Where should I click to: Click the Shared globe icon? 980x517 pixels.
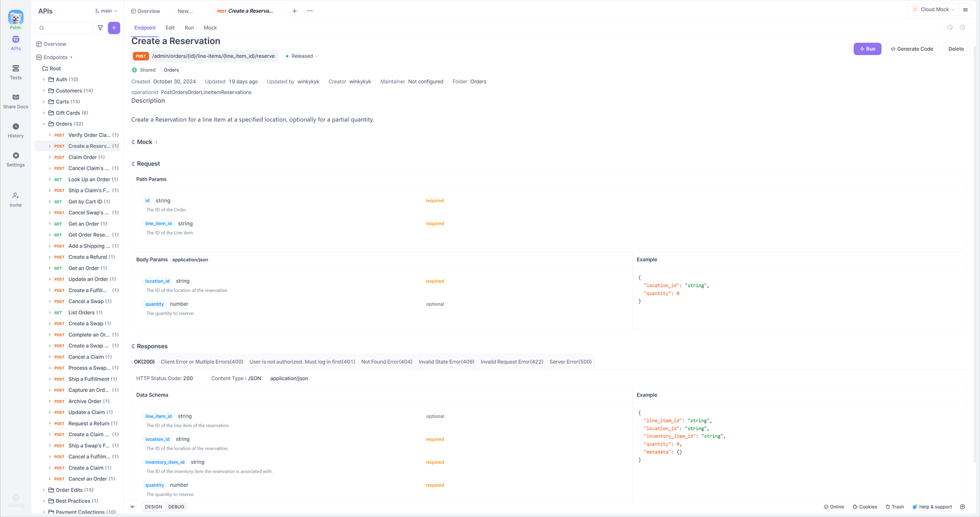pos(134,70)
